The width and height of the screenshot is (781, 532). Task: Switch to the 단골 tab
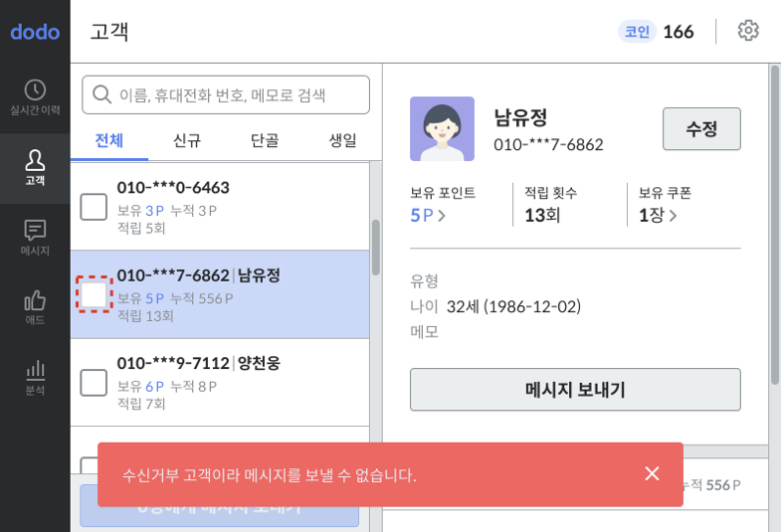265,141
